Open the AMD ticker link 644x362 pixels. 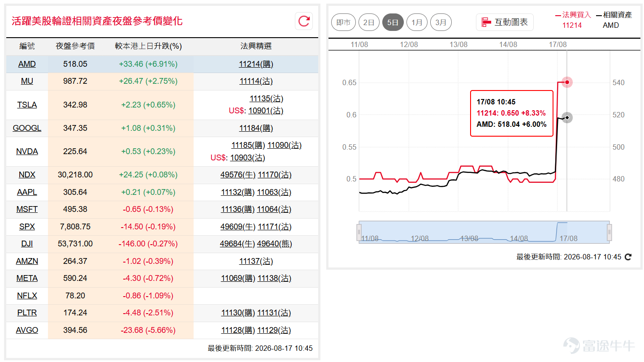click(27, 64)
